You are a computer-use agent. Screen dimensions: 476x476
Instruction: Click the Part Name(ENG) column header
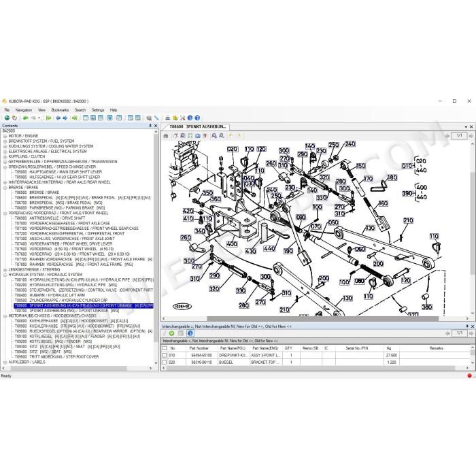coord(265,348)
